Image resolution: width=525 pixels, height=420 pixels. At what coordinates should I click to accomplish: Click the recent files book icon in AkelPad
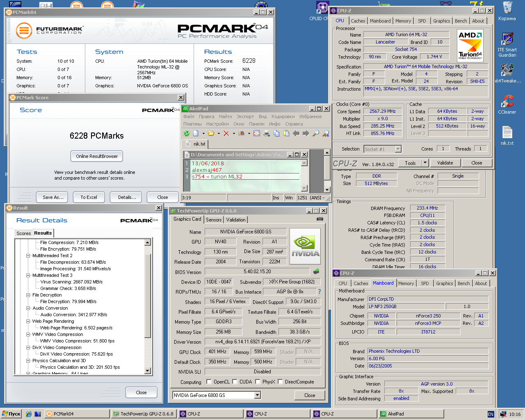[241, 133]
